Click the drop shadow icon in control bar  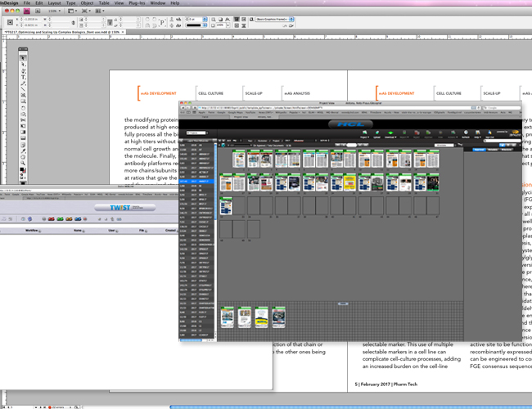(x=220, y=20)
